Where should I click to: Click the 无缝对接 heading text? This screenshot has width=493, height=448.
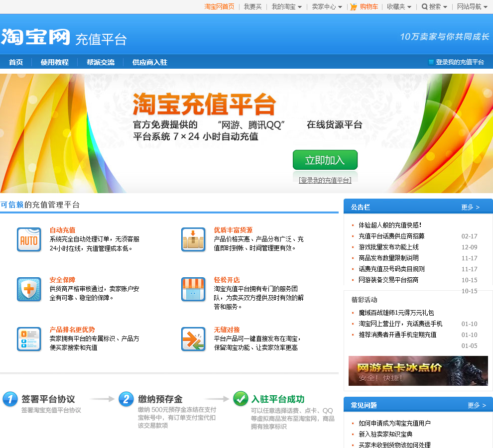point(227,330)
